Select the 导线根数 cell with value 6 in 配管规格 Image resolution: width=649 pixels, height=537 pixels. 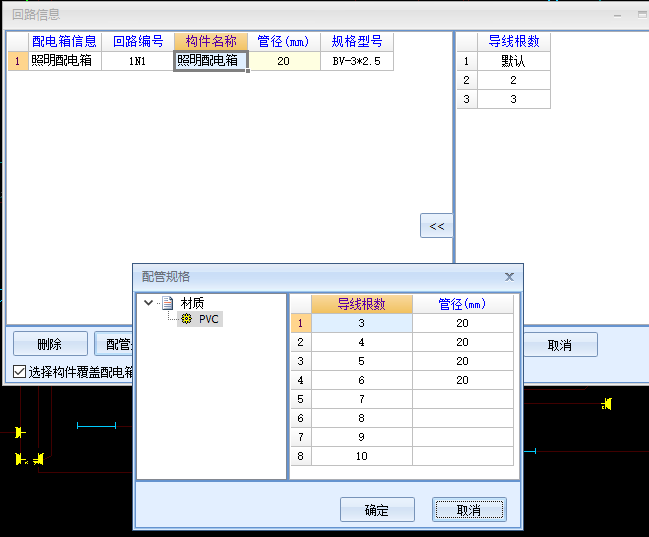[x=362, y=380]
